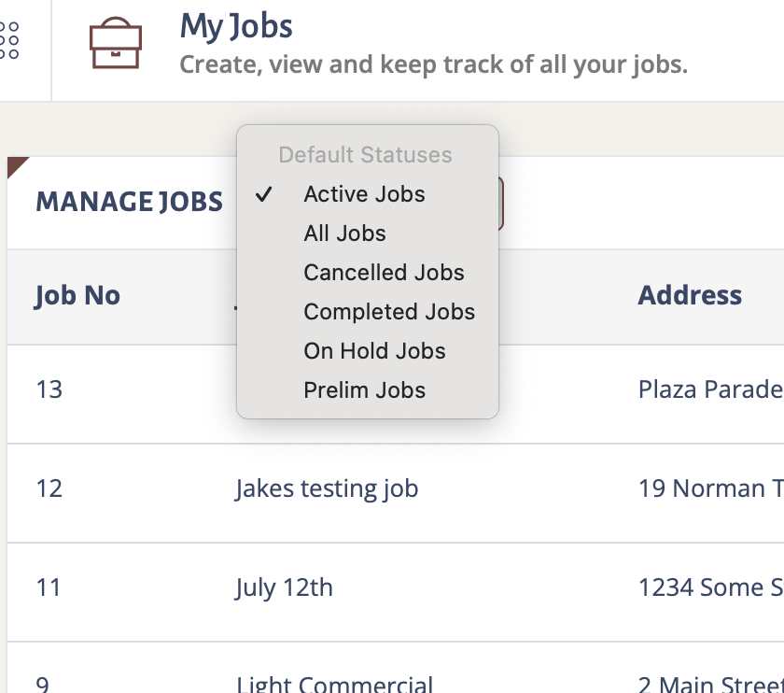
Task: Open the July 12th job
Action: [284, 587]
